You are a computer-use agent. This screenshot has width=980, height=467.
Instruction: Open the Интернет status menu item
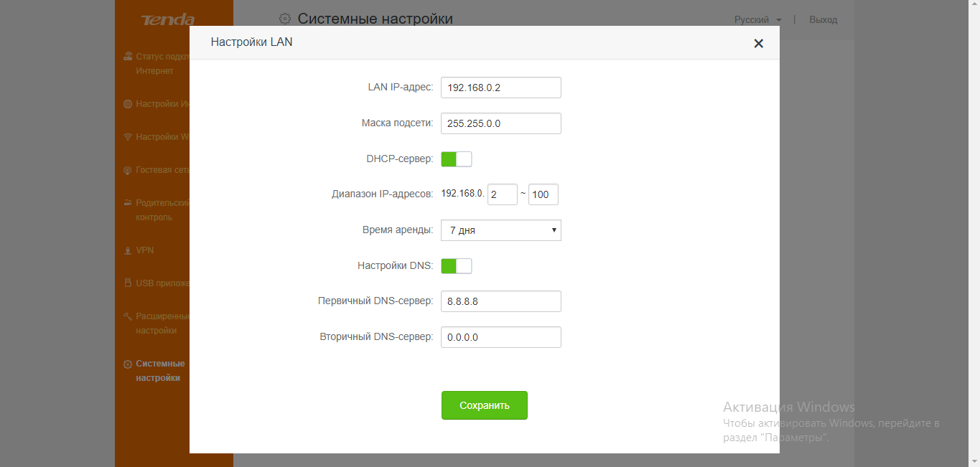(162, 64)
